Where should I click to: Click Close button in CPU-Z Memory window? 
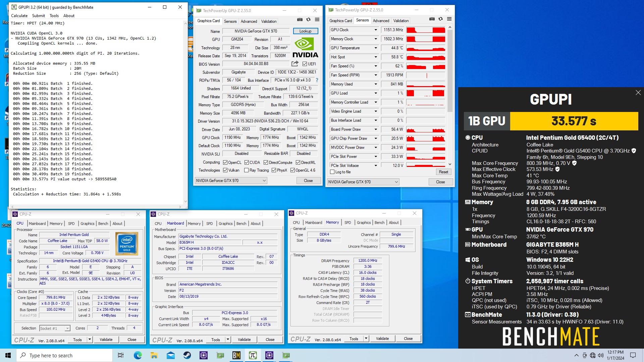pyautogui.click(x=408, y=339)
